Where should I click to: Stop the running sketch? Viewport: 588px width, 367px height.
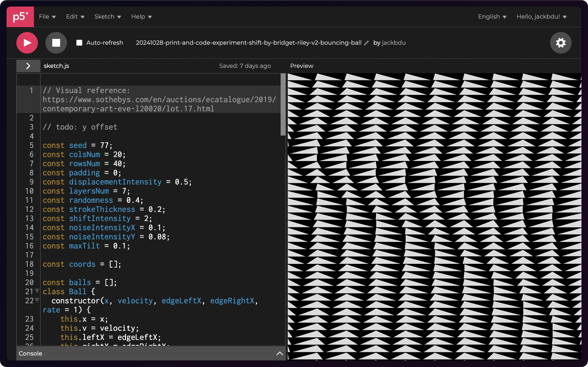[56, 43]
